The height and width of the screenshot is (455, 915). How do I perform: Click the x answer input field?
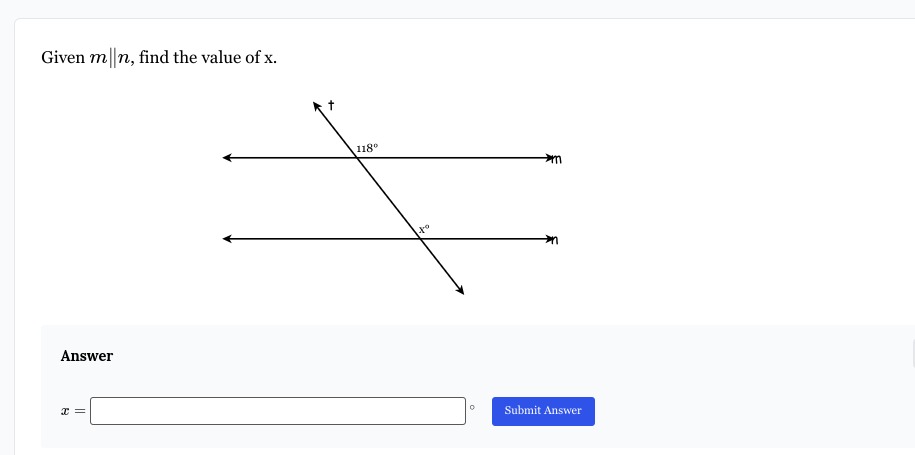(278, 411)
